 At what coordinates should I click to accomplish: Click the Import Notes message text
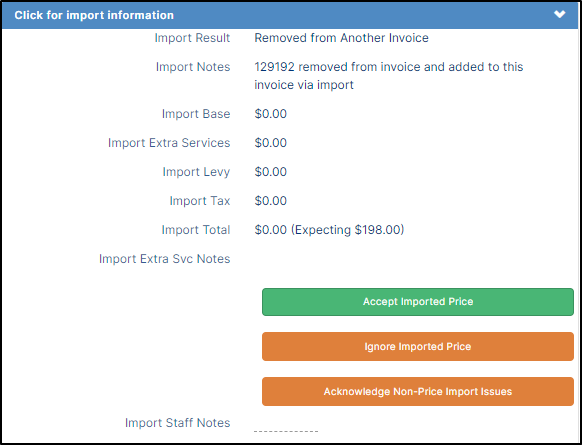(x=389, y=76)
